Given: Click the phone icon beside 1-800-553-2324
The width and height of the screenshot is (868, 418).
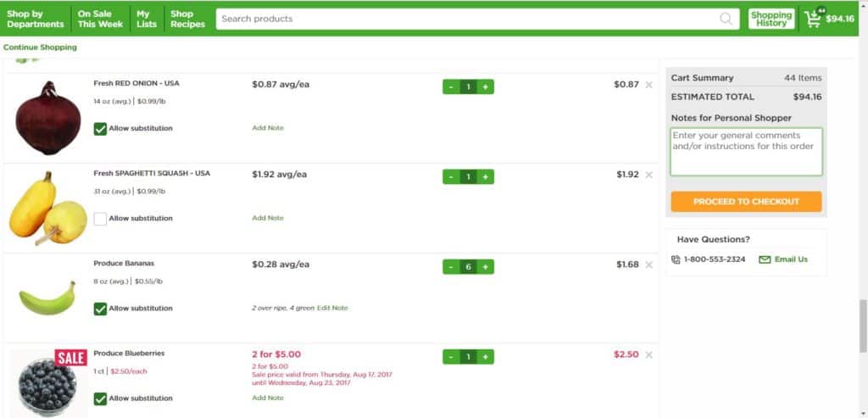Looking at the screenshot, I should coord(676,259).
